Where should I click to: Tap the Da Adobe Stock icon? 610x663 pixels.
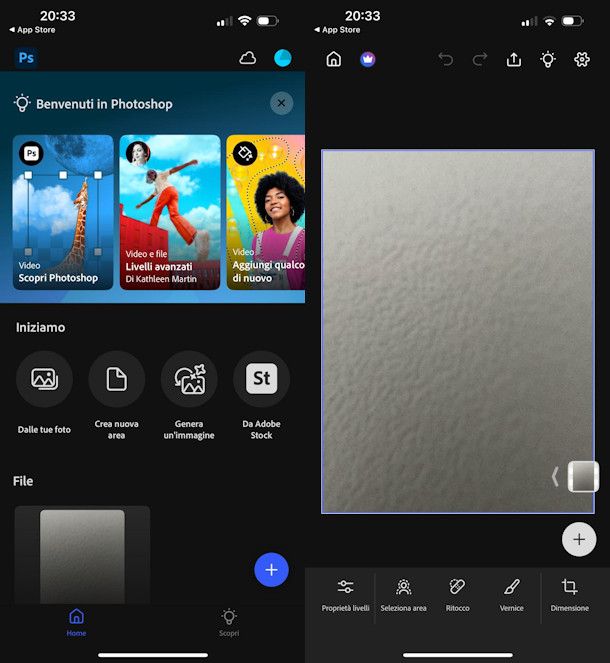261,378
